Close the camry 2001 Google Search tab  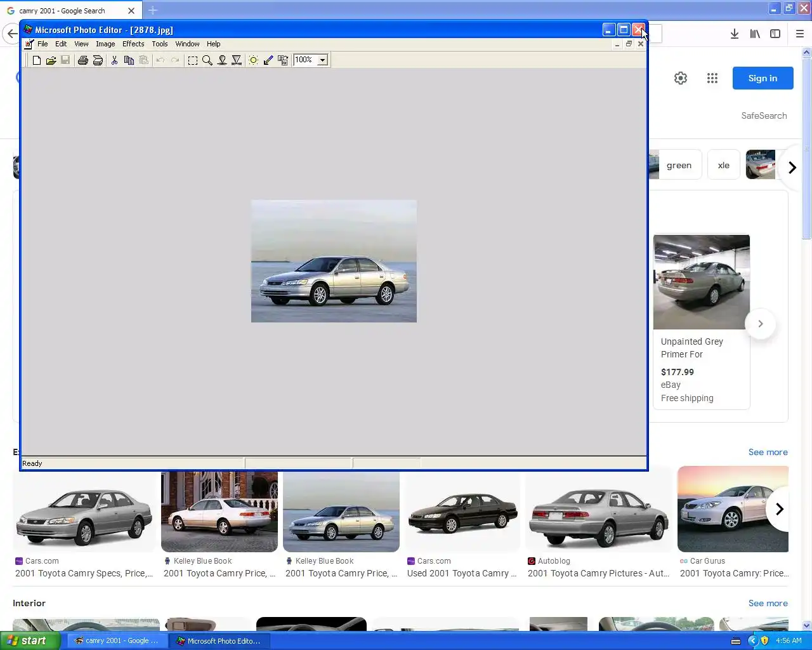click(131, 11)
